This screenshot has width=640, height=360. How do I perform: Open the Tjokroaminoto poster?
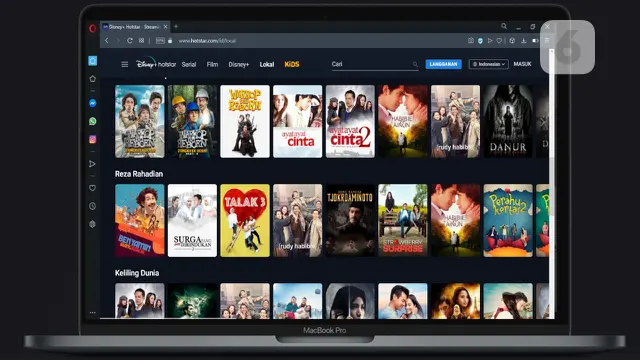350,220
